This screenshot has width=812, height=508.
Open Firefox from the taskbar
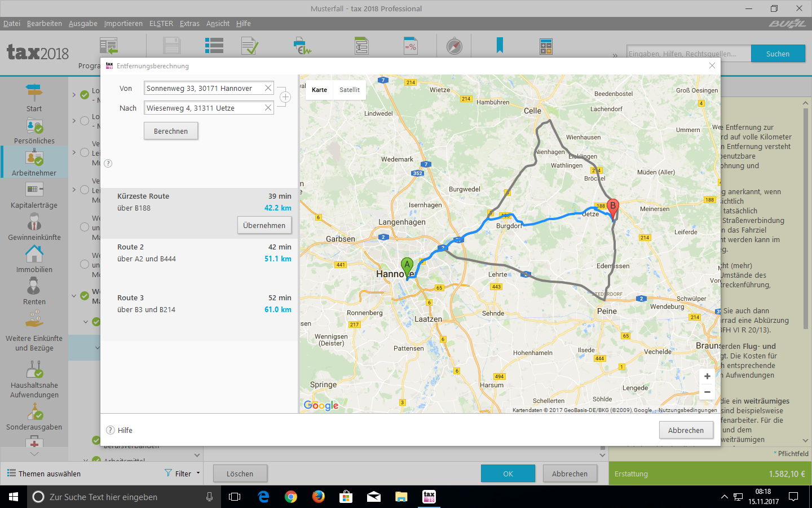point(319,497)
